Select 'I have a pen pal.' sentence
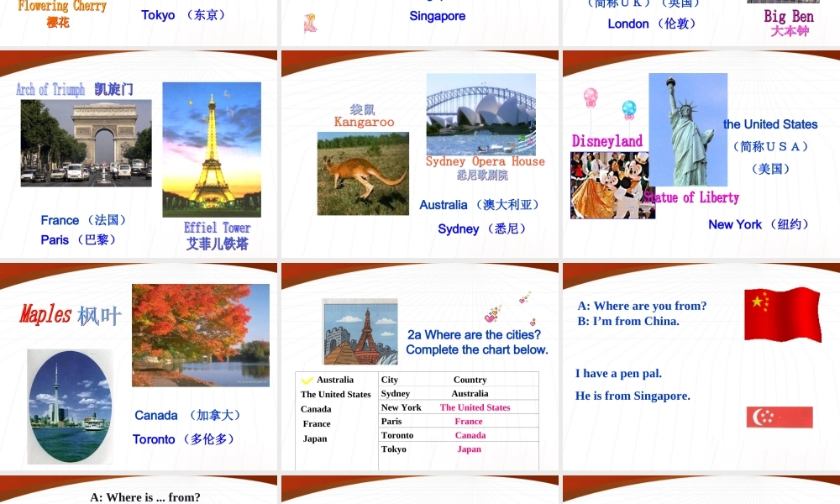840x504 pixels. [x=619, y=373]
